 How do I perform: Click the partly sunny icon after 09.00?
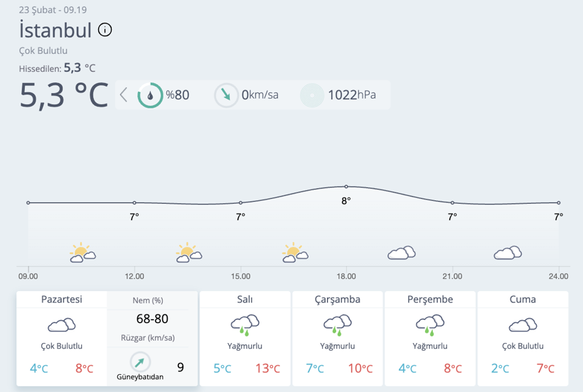(82, 253)
